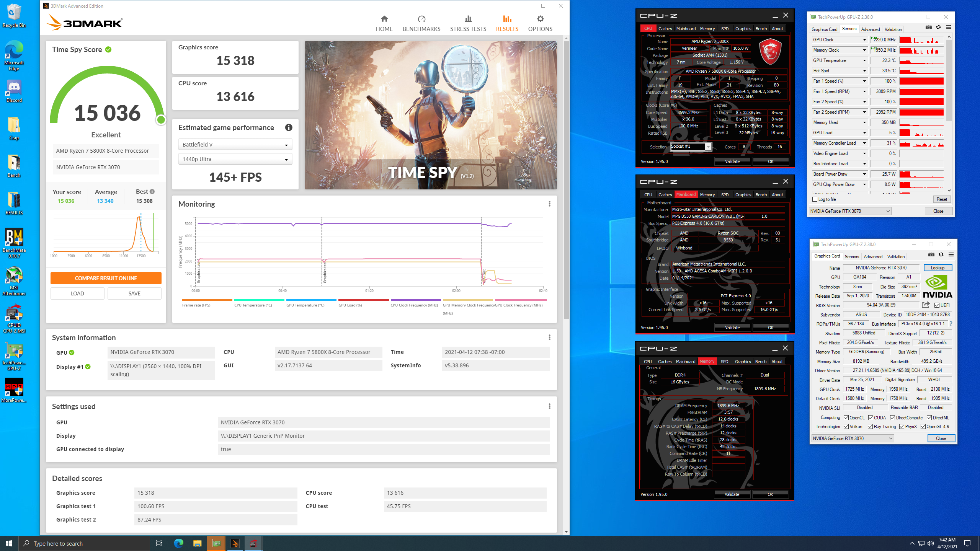This screenshot has height=551, width=980.
Task: Open OPTIONS gear in 3DMark
Action: pyautogui.click(x=540, y=23)
